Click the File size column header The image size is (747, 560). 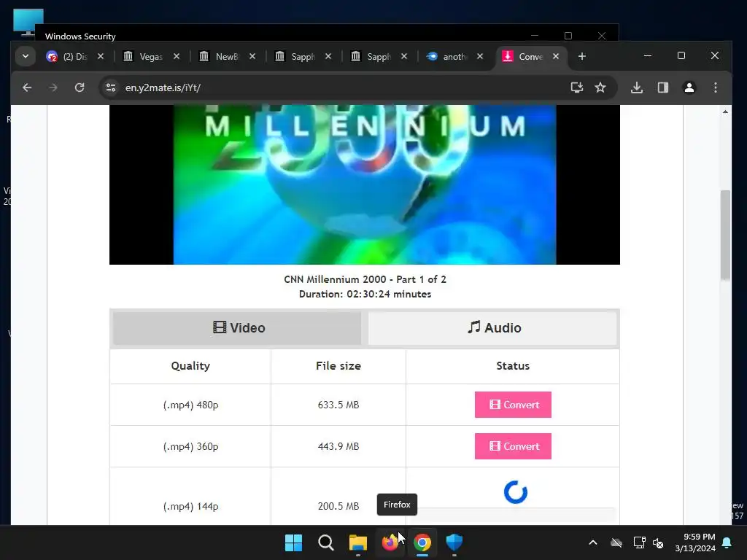click(x=338, y=366)
